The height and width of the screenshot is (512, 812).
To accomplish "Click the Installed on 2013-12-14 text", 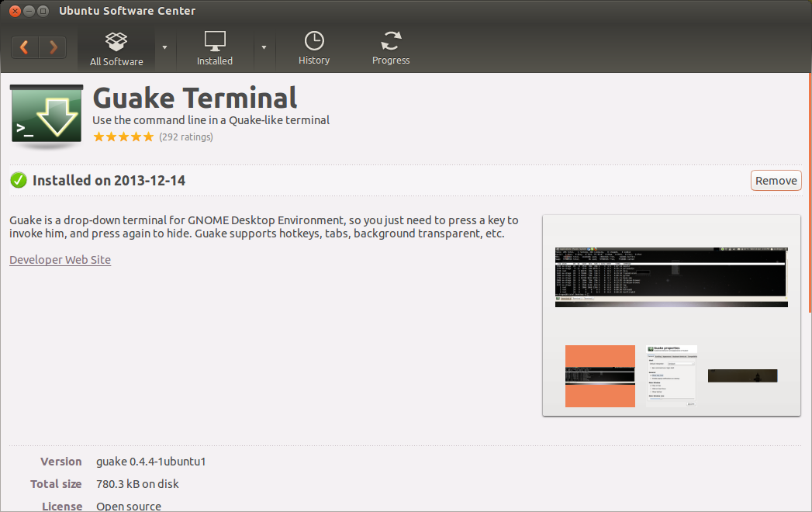I will pyautogui.click(x=109, y=180).
